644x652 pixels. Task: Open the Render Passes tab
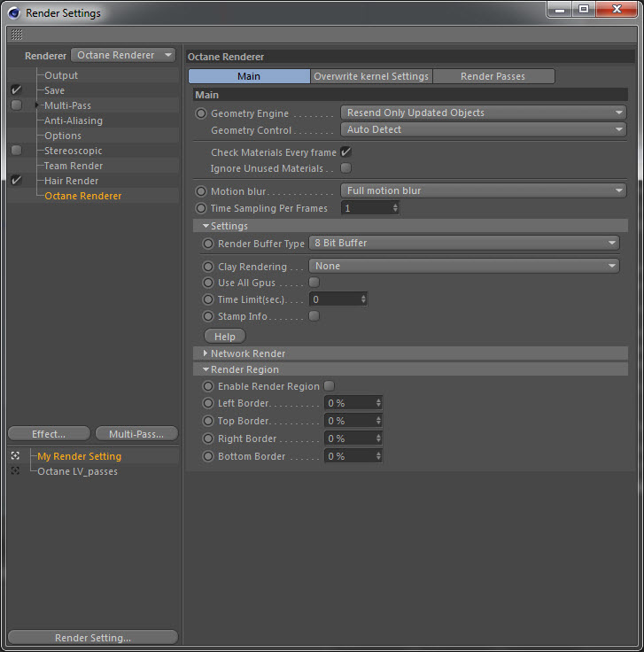click(493, 76)
